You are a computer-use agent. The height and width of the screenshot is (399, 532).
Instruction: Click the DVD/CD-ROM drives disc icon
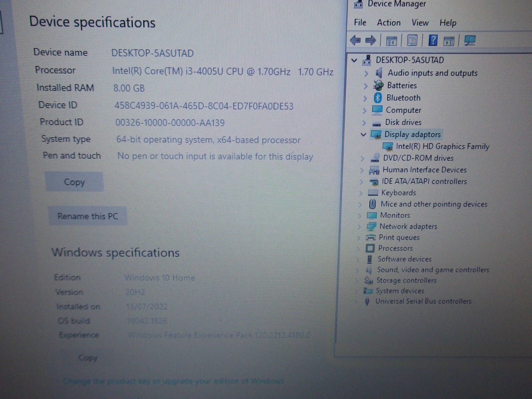375,158
